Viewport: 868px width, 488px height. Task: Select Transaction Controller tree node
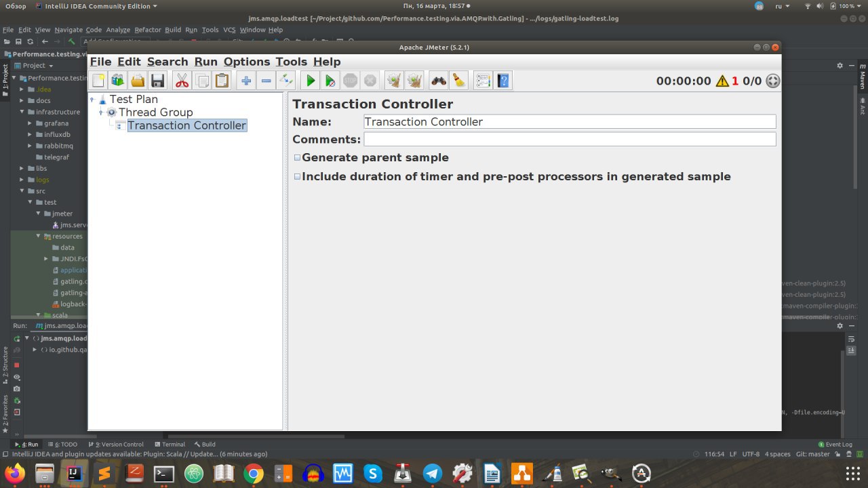pos(186,125)
